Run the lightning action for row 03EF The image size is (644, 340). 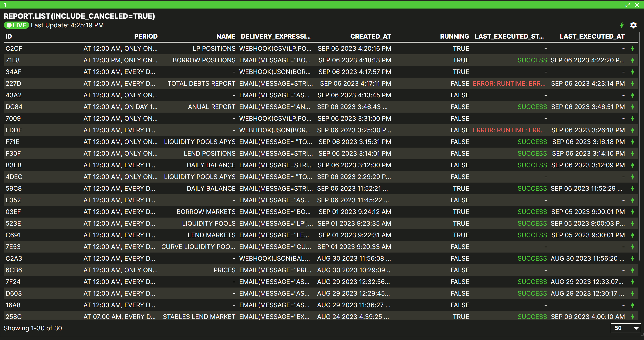pyautogui.click(x=633, y=212)
